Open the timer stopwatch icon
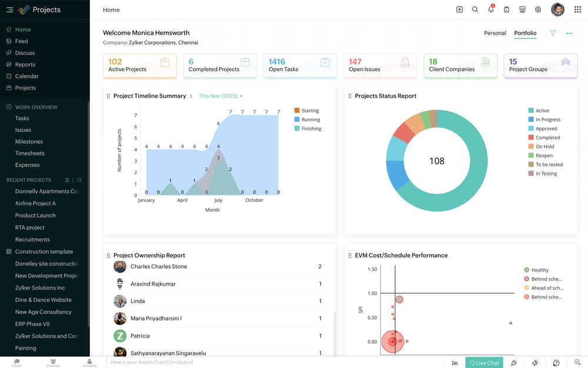Image resolution: width=588 pixels, height=368 pixels. pyautogui.click(x=507, y=10)
